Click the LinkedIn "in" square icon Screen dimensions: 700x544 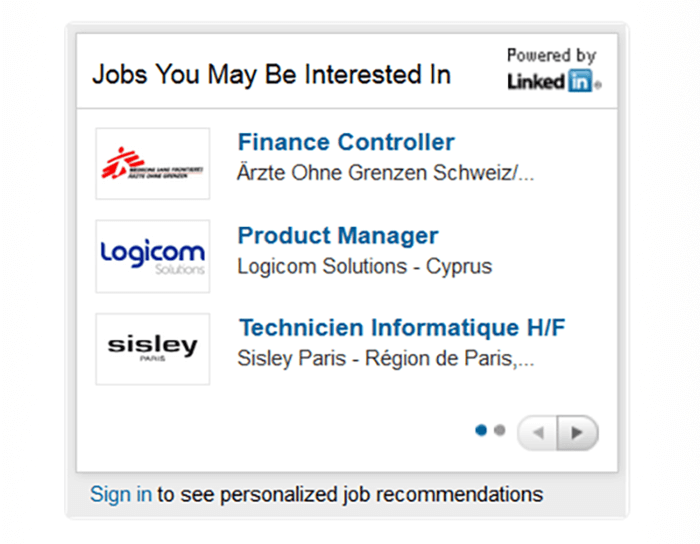[581, 82]
